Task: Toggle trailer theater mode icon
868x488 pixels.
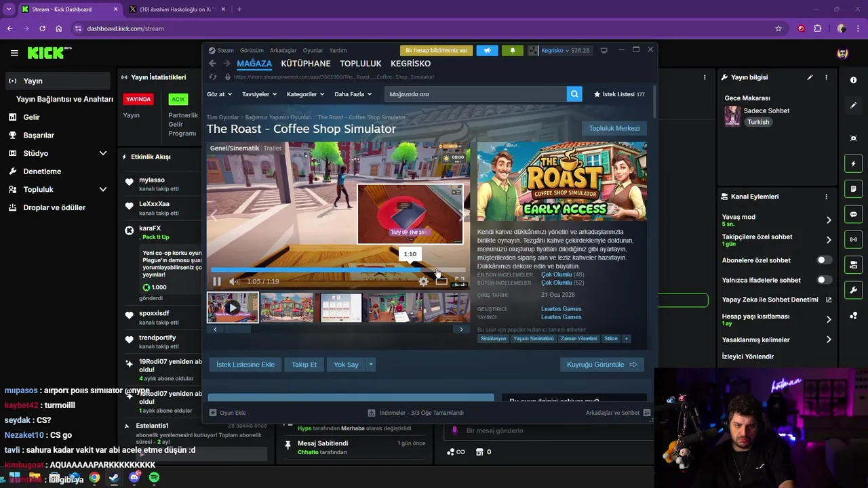Action: [x=441, y=281]
